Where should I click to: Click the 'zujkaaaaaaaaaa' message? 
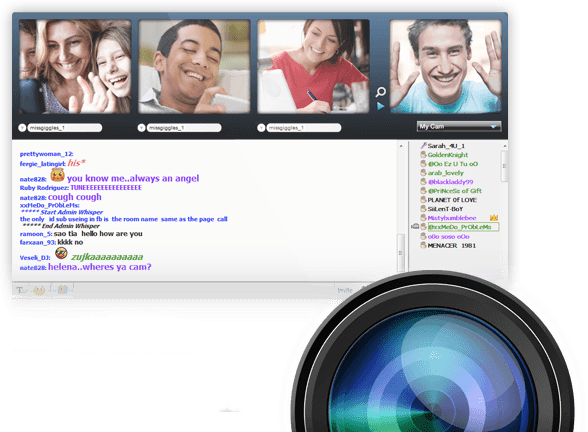click(107, 257)
